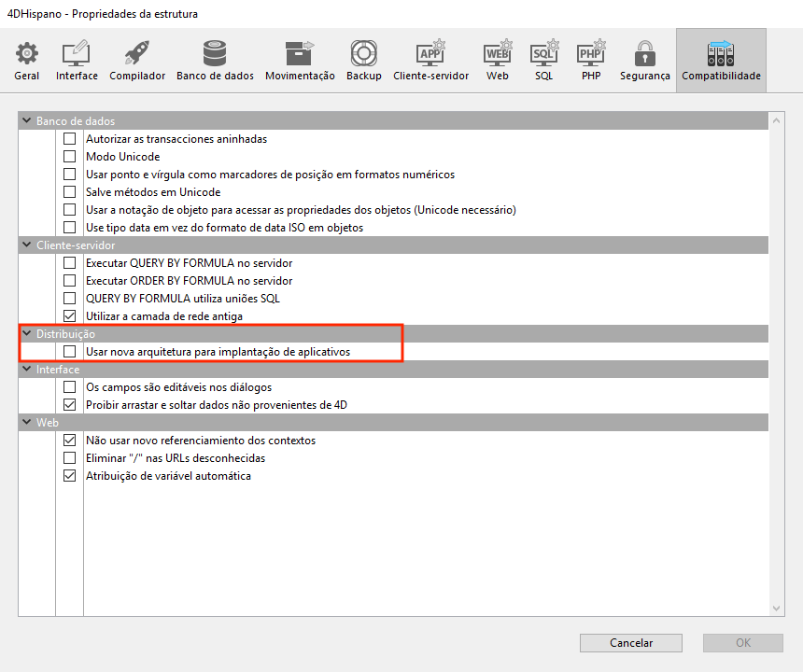The width and height of the screenshot is (803, 672).
Task: Toggle Eliminar "/" nas URLs desconhecidas
Action: tap(69, 458)
